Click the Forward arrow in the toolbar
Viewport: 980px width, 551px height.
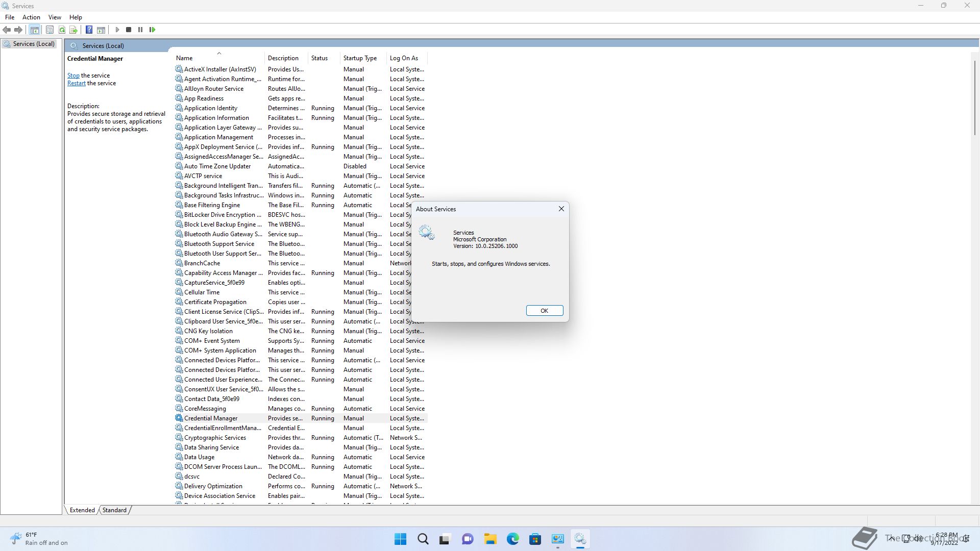(x=18, y=30)
